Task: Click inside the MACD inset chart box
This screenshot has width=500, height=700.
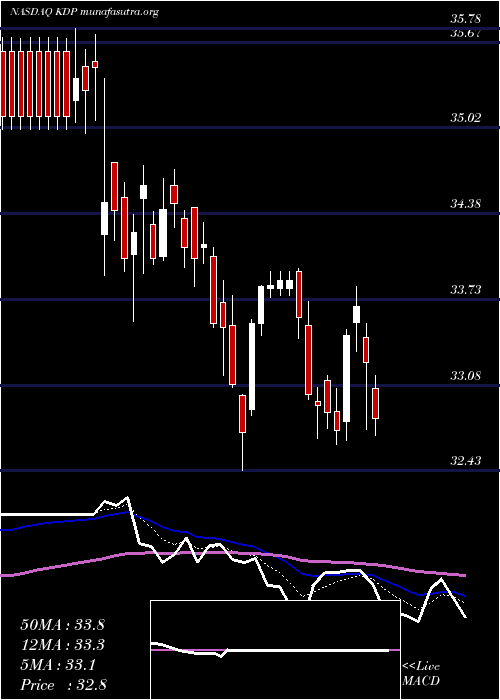Action: (275, 650)
